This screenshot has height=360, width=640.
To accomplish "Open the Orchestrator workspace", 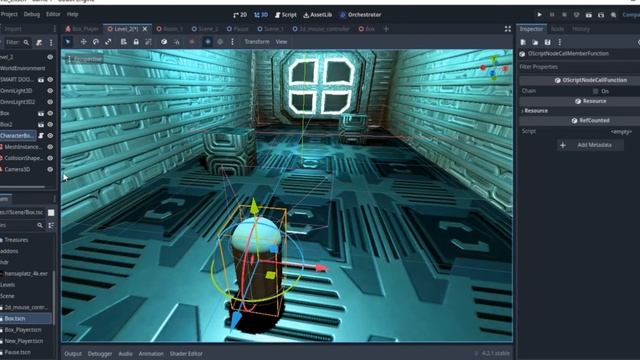I will [x=360, y=15].
